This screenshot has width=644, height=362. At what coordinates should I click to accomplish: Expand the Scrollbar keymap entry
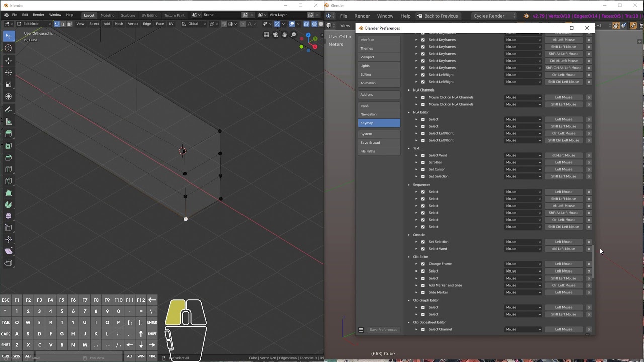click(x=416, y=162)
